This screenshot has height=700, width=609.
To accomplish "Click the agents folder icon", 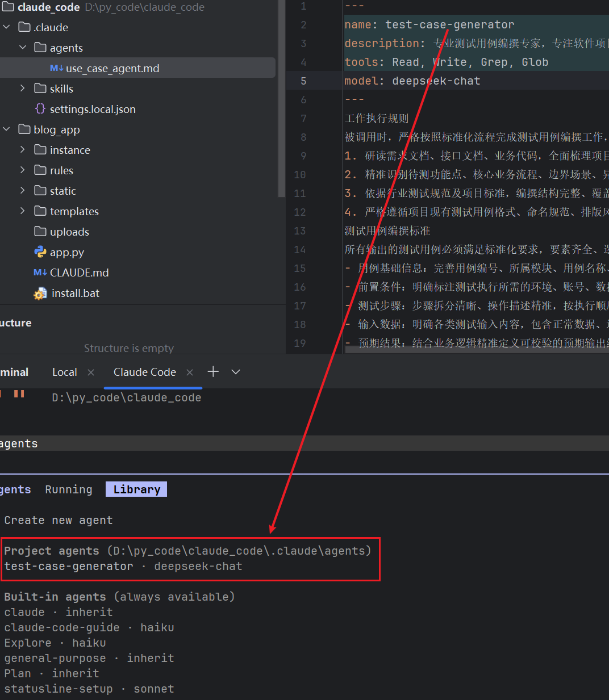I will [x=40, y=48].
